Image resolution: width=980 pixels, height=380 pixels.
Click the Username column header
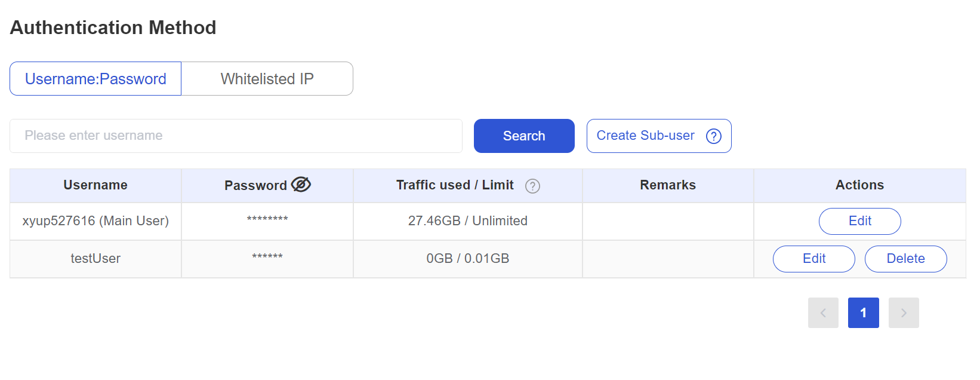[x=95, y=185]
